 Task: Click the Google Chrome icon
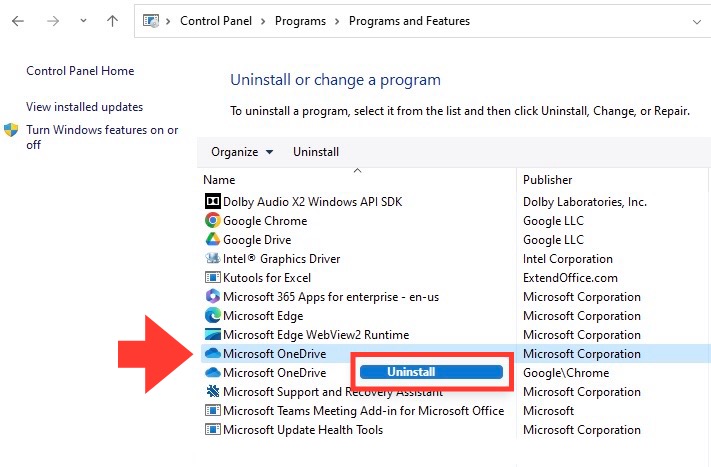213,220
